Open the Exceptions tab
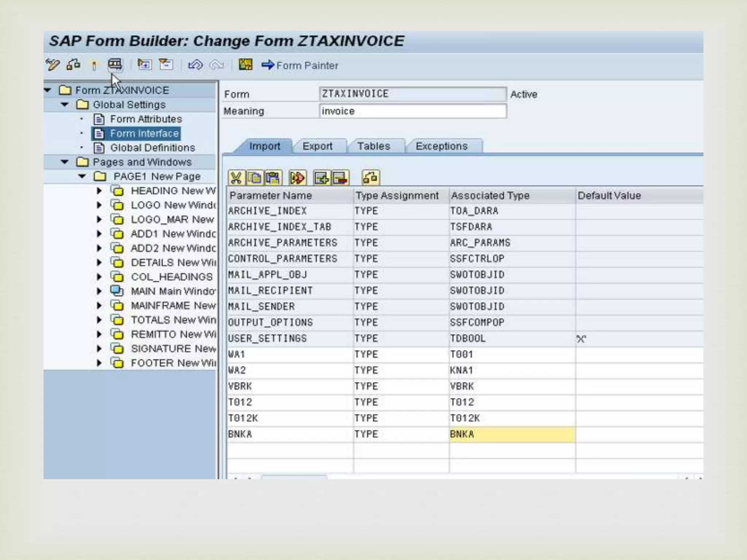The height and width of the screenshot is (560, 747). pos(441,146)
